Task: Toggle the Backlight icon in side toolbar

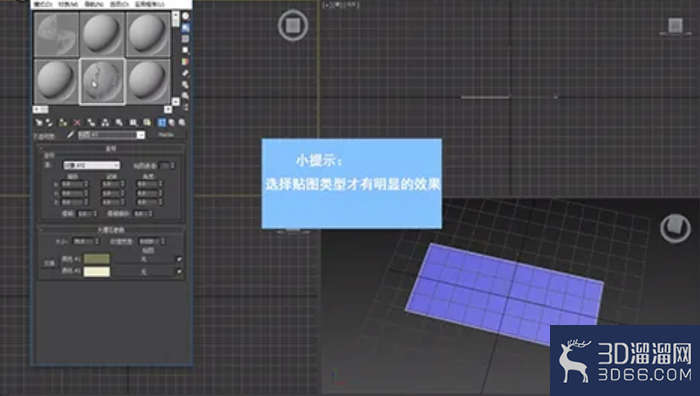Action: 185,28
